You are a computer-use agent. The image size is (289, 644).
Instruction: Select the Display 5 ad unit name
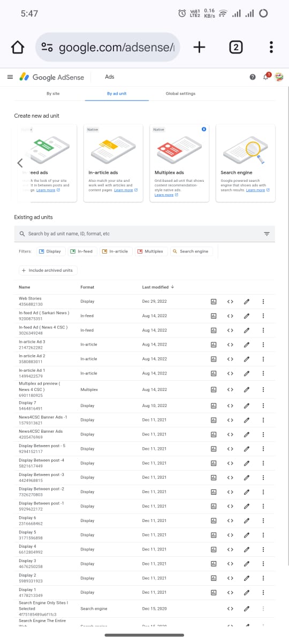pos(27,532)
